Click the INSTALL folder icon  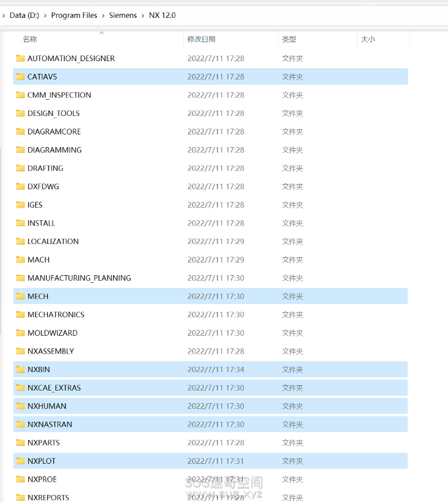[21, 223]
